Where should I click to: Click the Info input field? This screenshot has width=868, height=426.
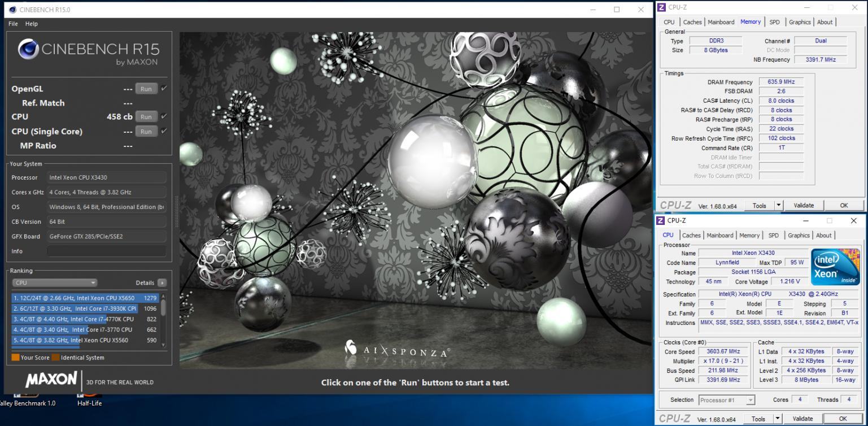pos(106,251)
